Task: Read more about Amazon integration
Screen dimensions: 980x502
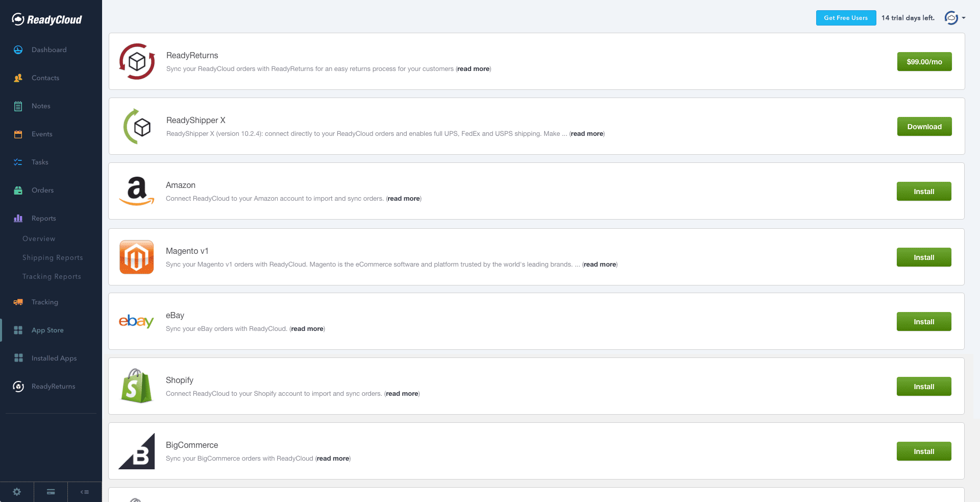Action: click(404, 199)
